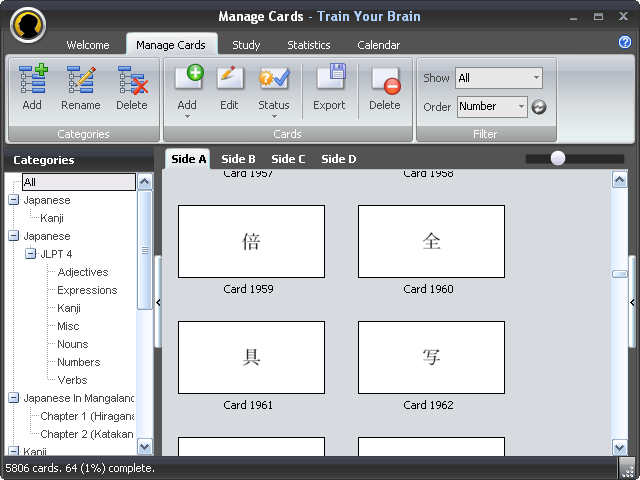Click the categories tree scrollbar thumb
Image resolution: width=640 pixels, height=480 pixels.
coord(144,250)
